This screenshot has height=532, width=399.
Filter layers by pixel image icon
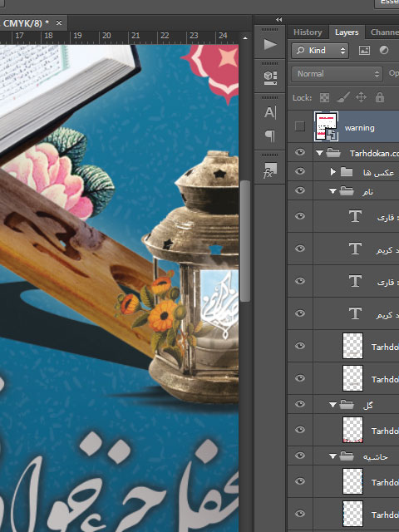tap(364, 50)
